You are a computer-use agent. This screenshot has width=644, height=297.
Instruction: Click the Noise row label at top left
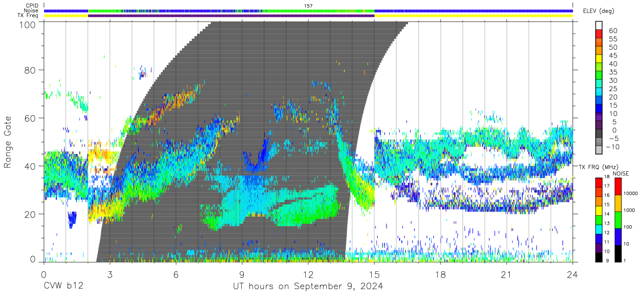tap(31, 10)
